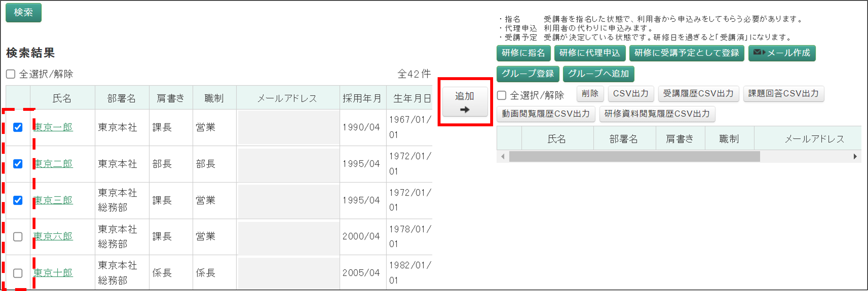Toggle 全選択/解除 checkbox in search results
This screenshot has width=868, height=291.
click(x=11, y=74)
